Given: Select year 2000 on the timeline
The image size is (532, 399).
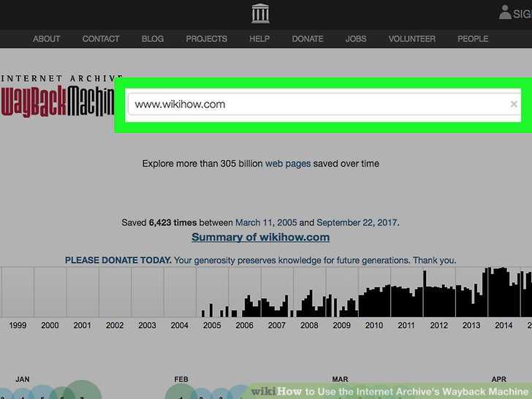Looking at the screenshot, I should [x=50, y=325].
